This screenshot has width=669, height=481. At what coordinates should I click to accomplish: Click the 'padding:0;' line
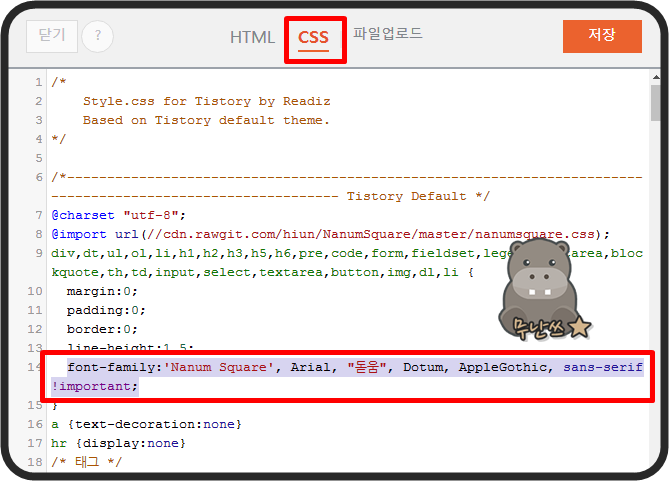click(x=106, y=310)
